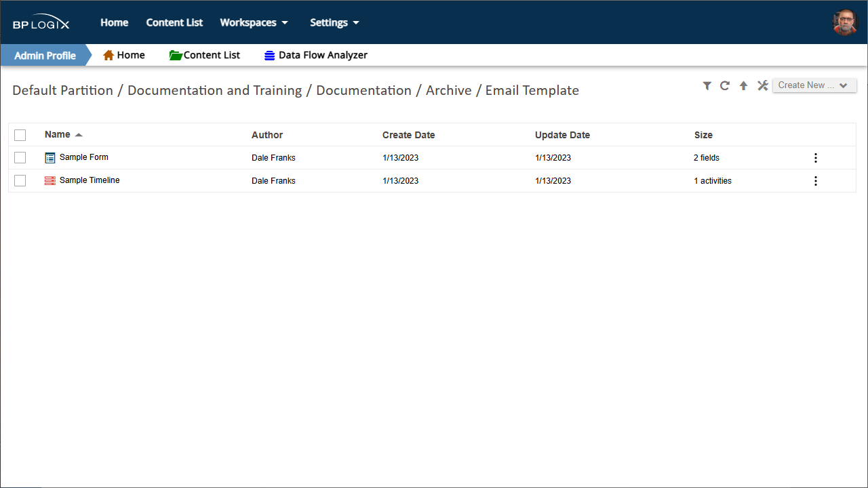The height and width of the screenshot is (488, 868).
Task: Open the Sample Timeline item
Action: pos(90,180)
